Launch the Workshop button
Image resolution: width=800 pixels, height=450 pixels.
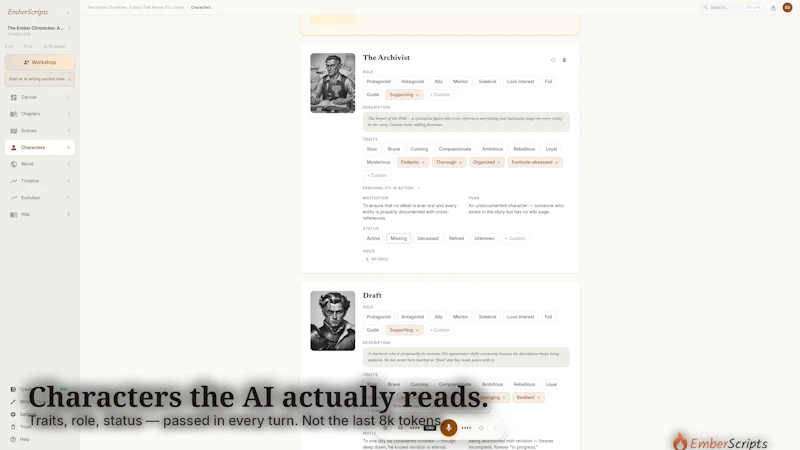tap(40, 62)
